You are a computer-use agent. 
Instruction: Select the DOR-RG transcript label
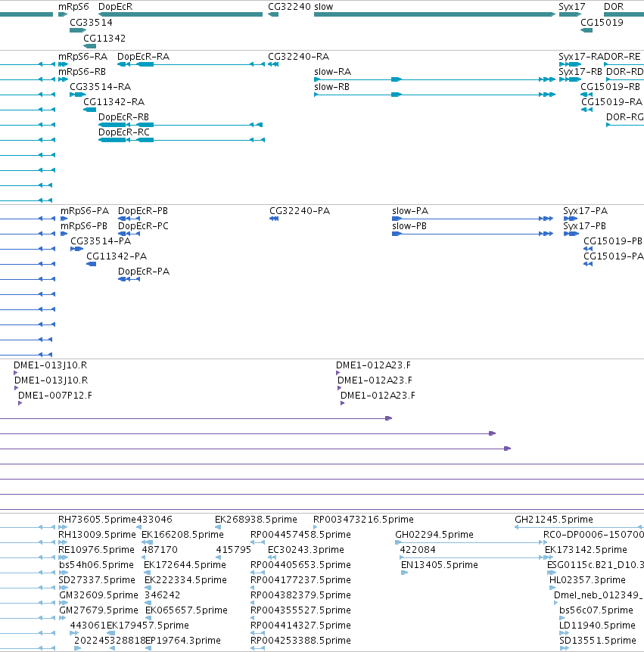point(625,116)
